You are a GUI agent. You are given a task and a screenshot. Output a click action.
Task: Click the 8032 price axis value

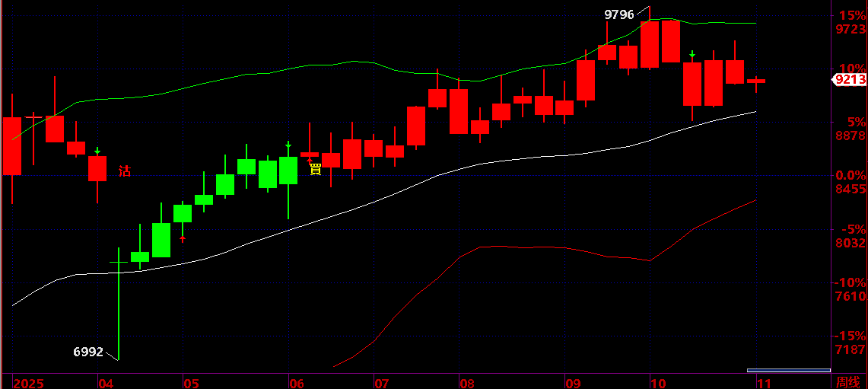852,244
